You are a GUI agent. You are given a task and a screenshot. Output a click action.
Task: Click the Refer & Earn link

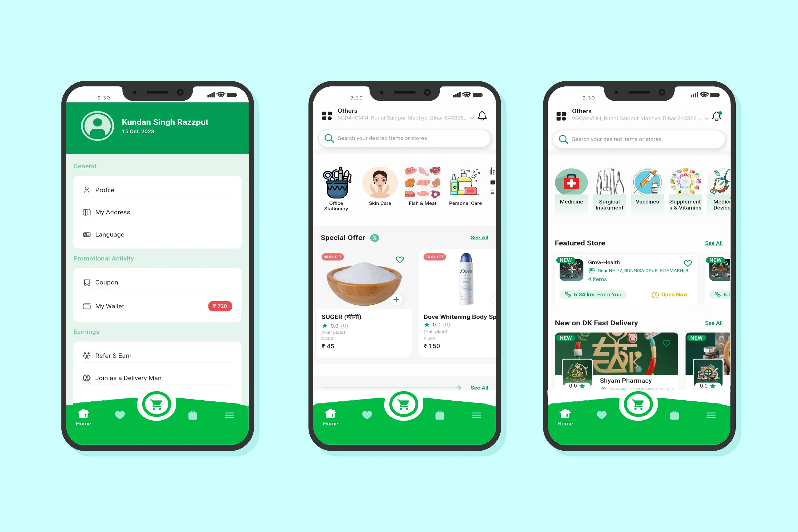click(x=113, y=355)
